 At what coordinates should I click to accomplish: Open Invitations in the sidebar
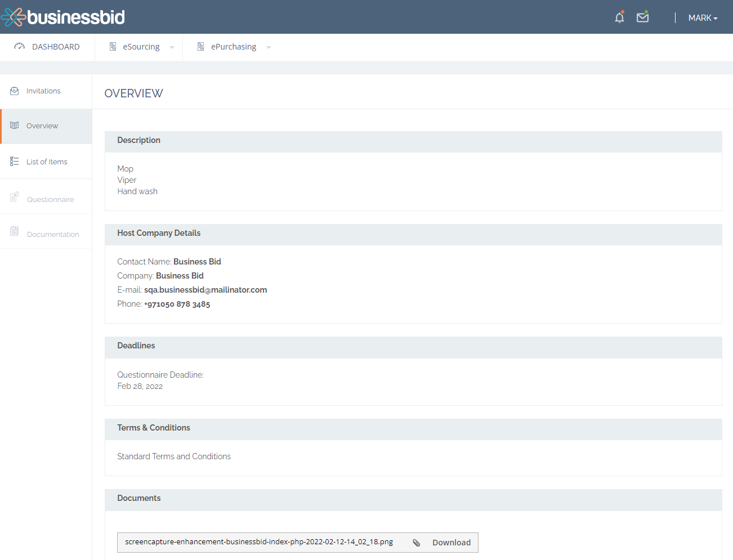(43, 91)
